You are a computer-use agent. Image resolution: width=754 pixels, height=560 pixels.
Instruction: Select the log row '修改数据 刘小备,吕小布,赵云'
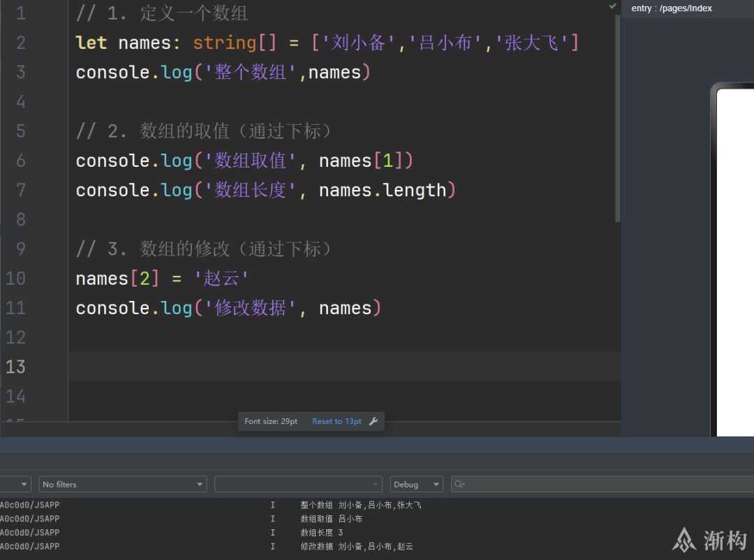[357, 547]
